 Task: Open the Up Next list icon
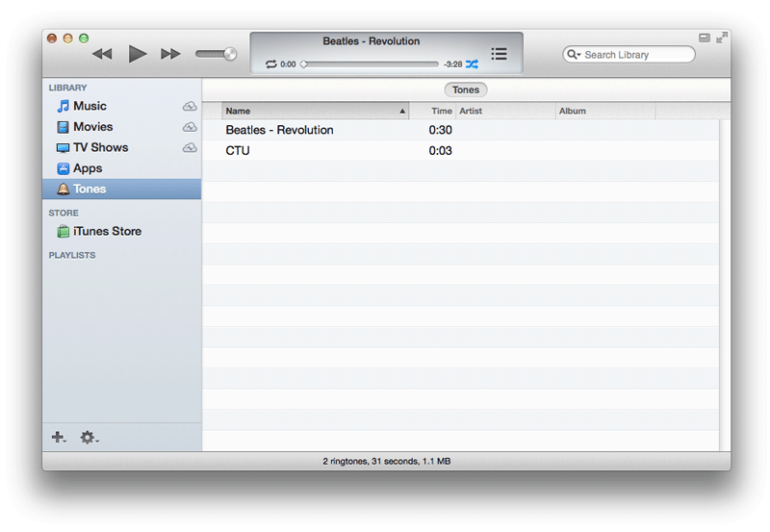click(x=499, y=54)
